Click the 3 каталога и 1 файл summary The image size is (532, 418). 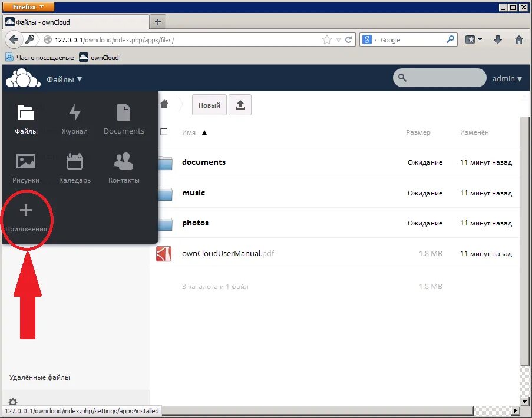(x=215, y=287)
